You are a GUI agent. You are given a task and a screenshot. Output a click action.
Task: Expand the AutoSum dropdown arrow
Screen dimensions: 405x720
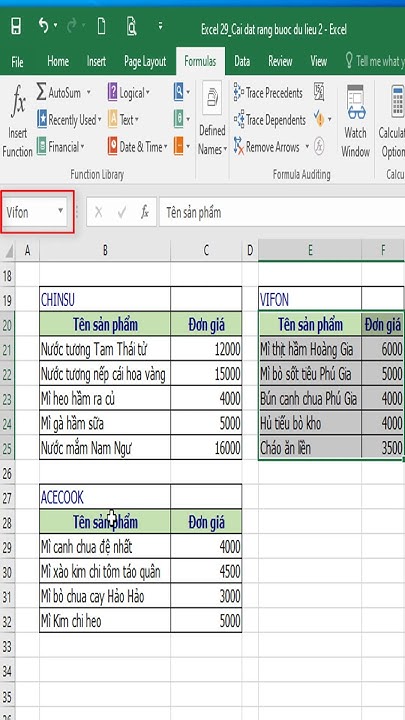tap(89, 93)
